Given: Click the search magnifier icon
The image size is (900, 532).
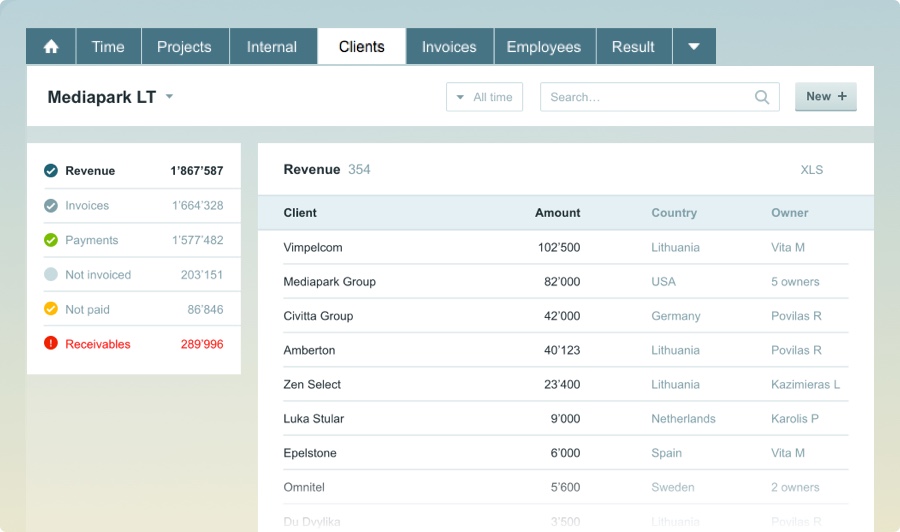Looking at the screenshot, I should coord(762,97).
